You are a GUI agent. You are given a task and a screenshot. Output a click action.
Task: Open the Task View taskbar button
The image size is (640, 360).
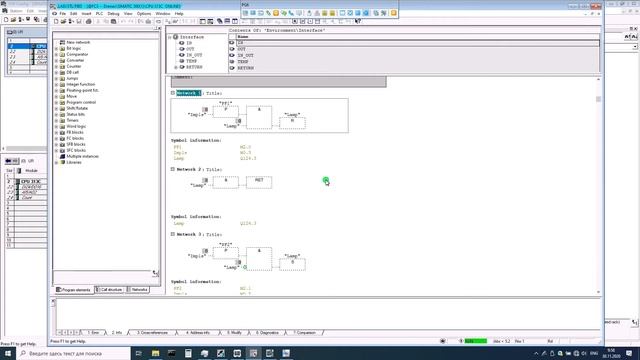138,353
